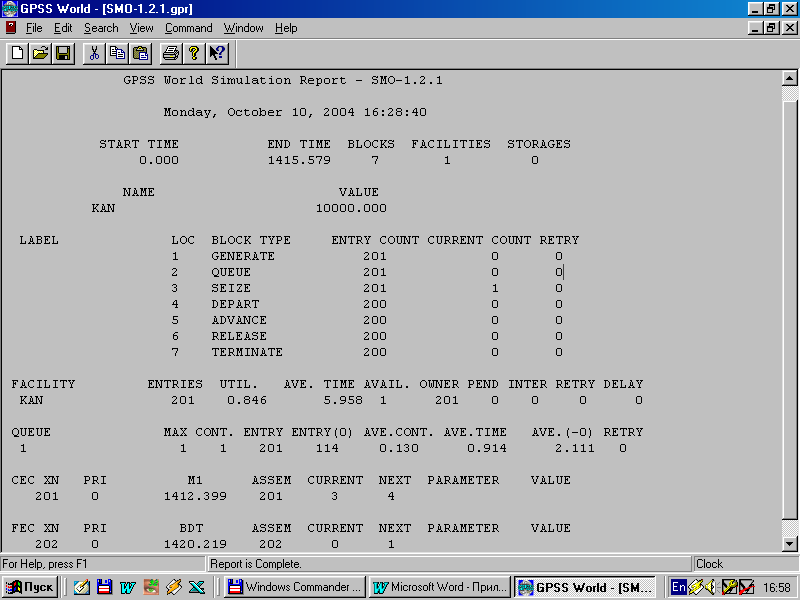Click the DEPART block row
800x600 pixels.
point(367,304)
